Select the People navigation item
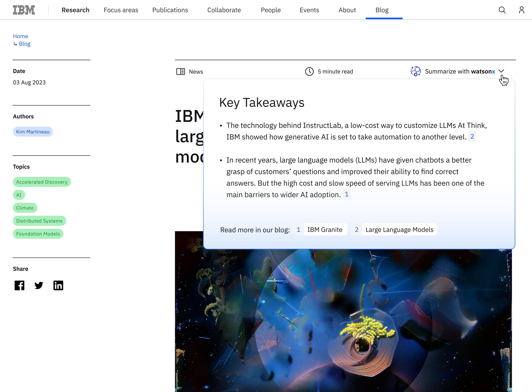 click(x=271, y=10)
